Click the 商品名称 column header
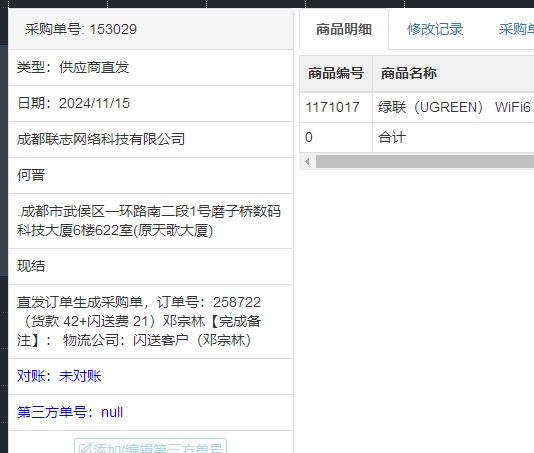The height and width of the screenshot is (453, 534). (x=409, y=74)
